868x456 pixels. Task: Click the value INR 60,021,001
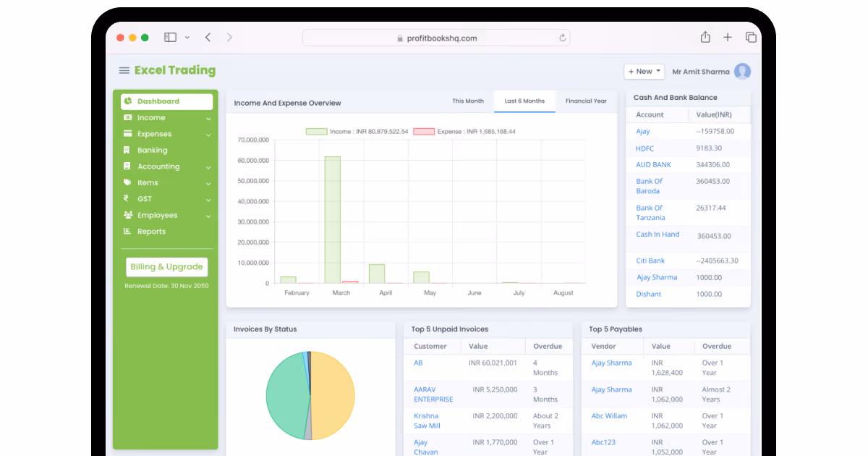click(x=493, y=363)
